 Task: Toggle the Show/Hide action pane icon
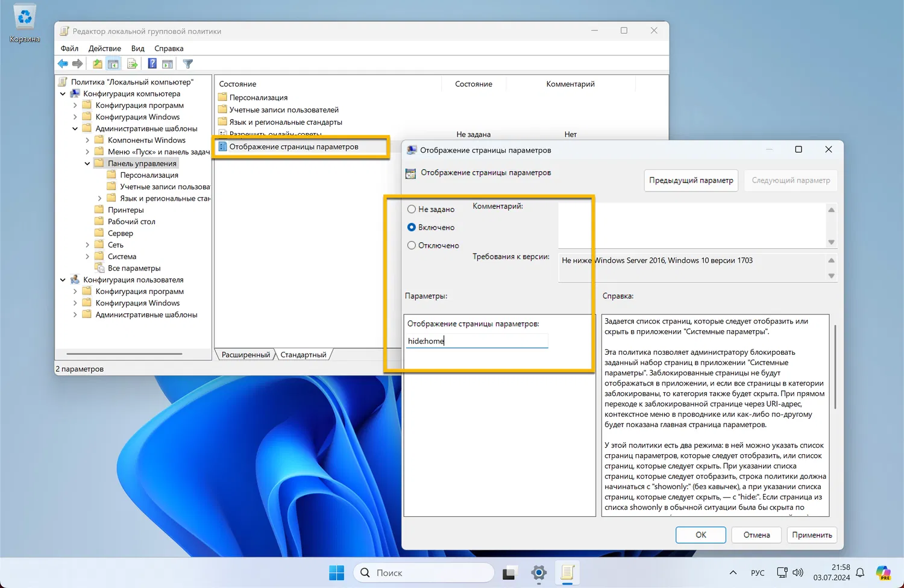[168, 64]
